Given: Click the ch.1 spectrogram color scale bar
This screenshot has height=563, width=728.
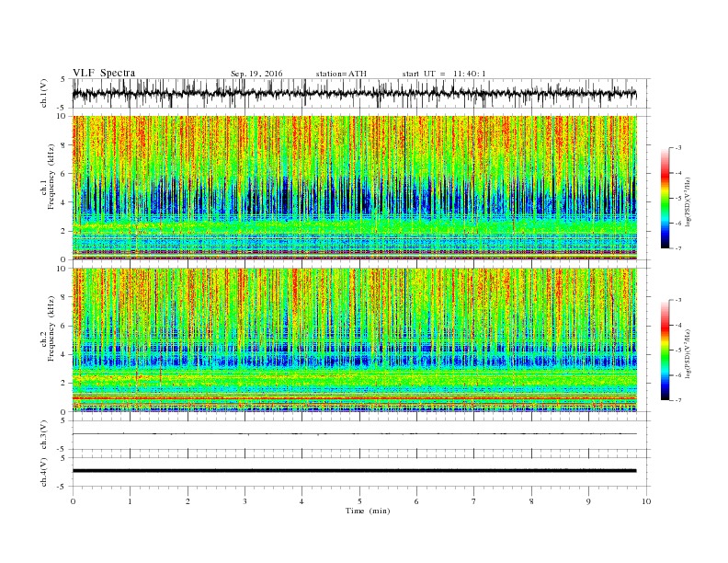Looking at the screenshot, I should point(665,198).
